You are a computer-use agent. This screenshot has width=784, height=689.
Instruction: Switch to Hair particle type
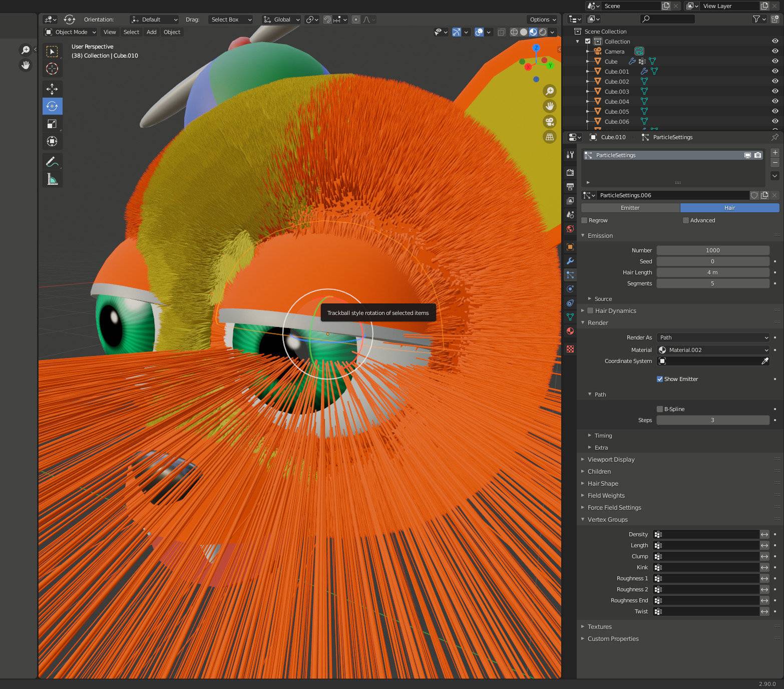point(729,208)
